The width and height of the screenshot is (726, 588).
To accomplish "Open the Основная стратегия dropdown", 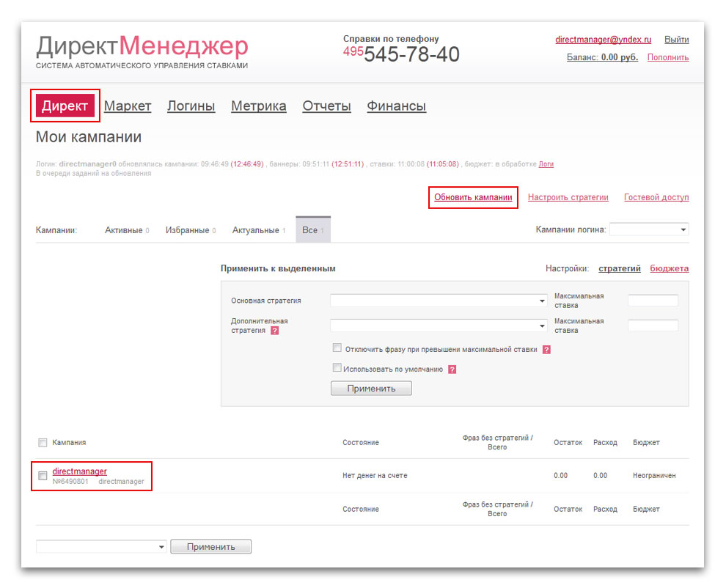I will coord(439,301).
